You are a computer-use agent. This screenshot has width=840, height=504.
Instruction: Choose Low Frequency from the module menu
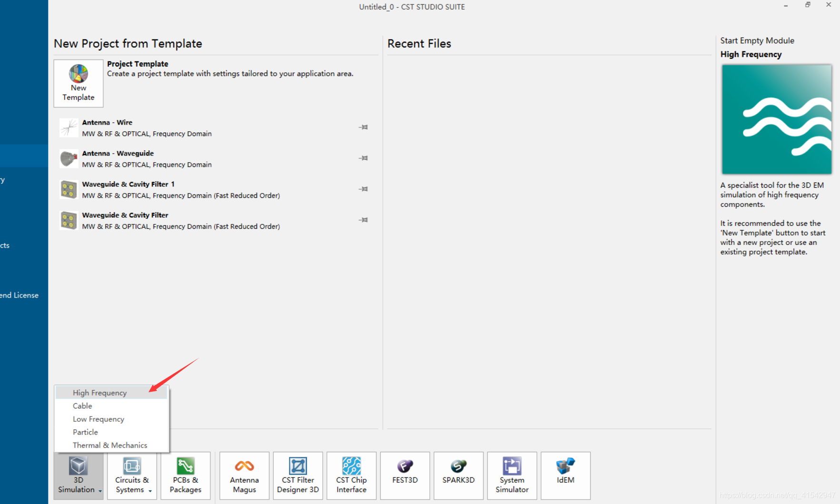(111, 419)
